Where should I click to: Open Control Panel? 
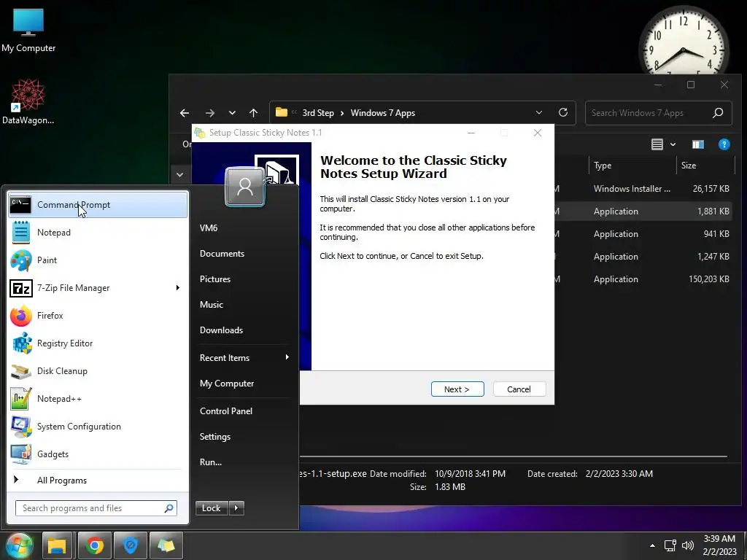[x=226, y=411]
